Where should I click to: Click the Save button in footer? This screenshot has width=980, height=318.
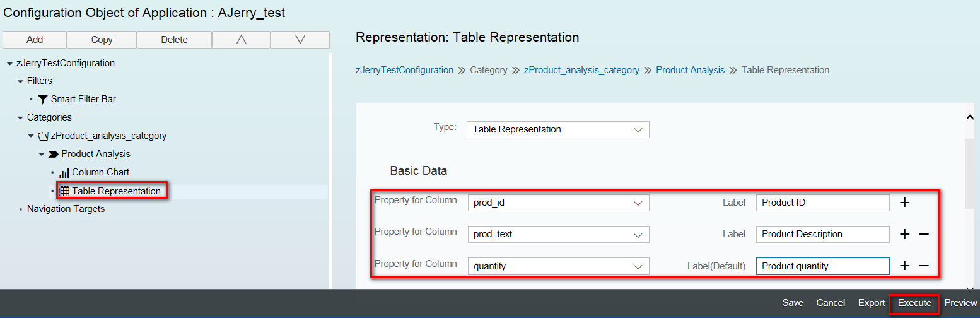tap(793, 303)
